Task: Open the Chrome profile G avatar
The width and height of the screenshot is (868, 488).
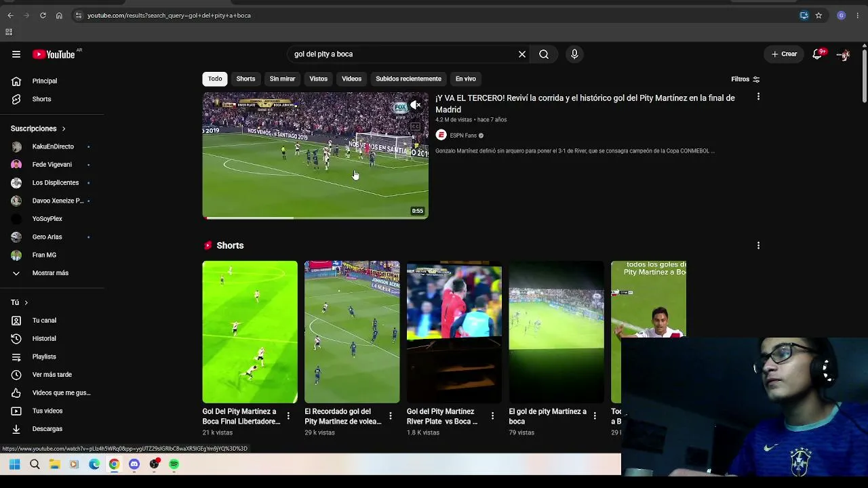Action: (x=842, y=16)
